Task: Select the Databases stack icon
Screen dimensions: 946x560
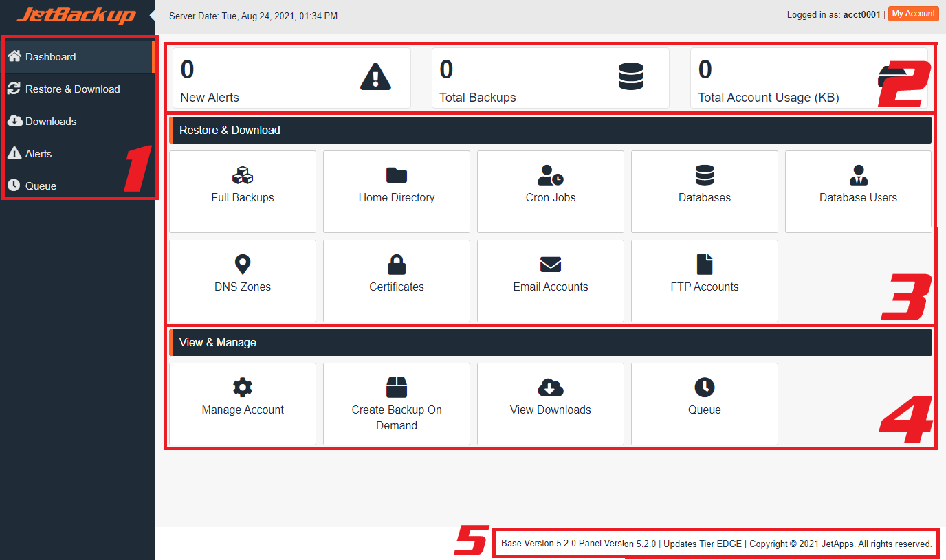Action: click(704, 175)
